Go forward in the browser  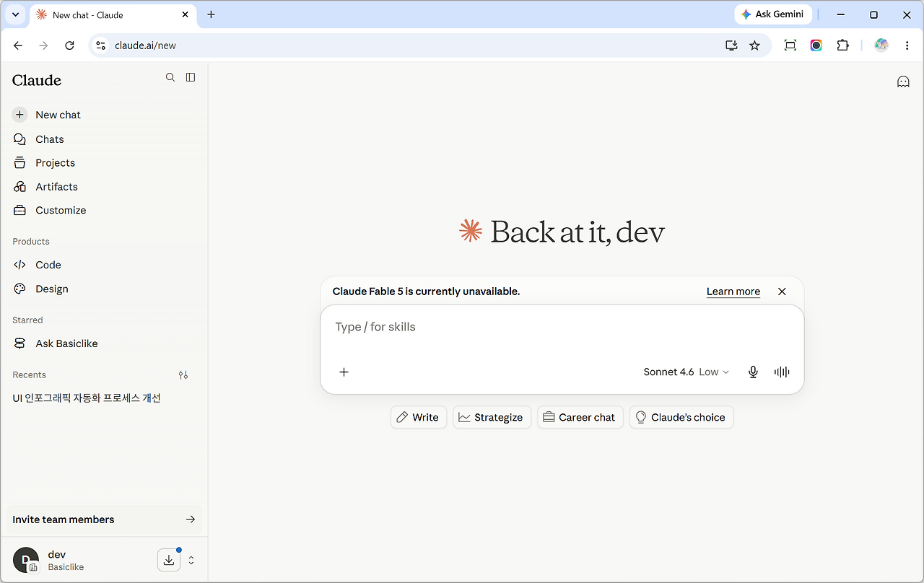click(43, 45)
